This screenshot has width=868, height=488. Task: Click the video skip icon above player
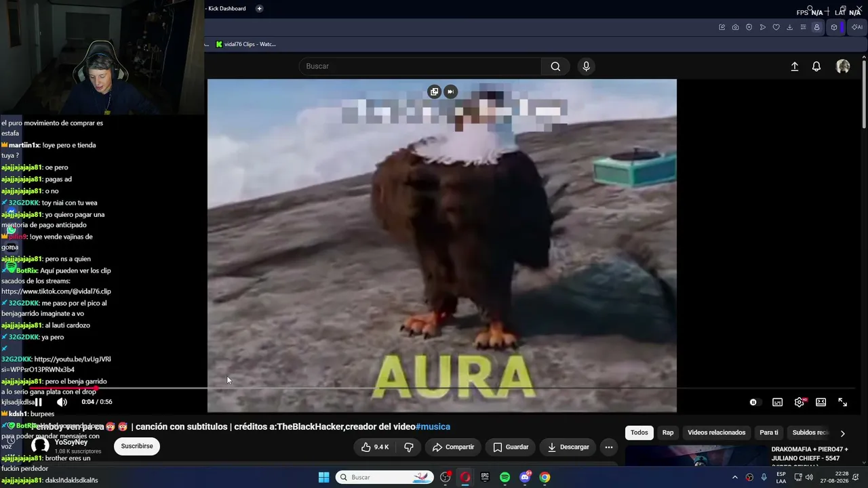(450, 91)
